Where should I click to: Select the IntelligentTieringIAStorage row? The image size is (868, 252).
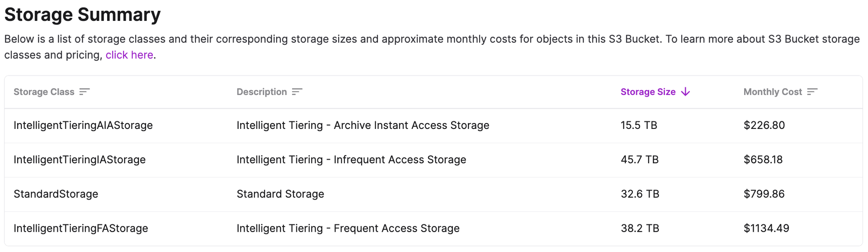[x=80, y=160]
